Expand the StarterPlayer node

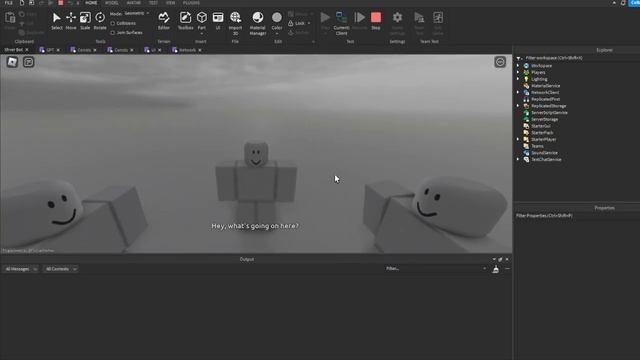[x=518, y=139]
